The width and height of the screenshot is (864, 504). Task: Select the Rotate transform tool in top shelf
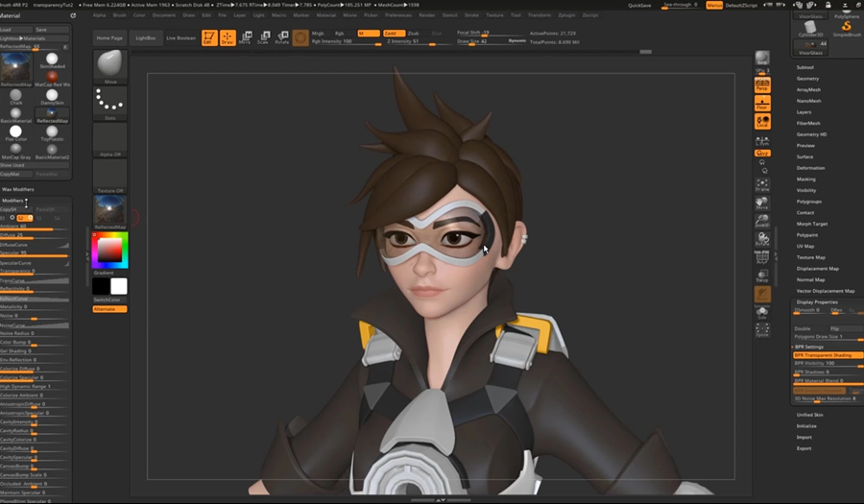tap(282, 37)
